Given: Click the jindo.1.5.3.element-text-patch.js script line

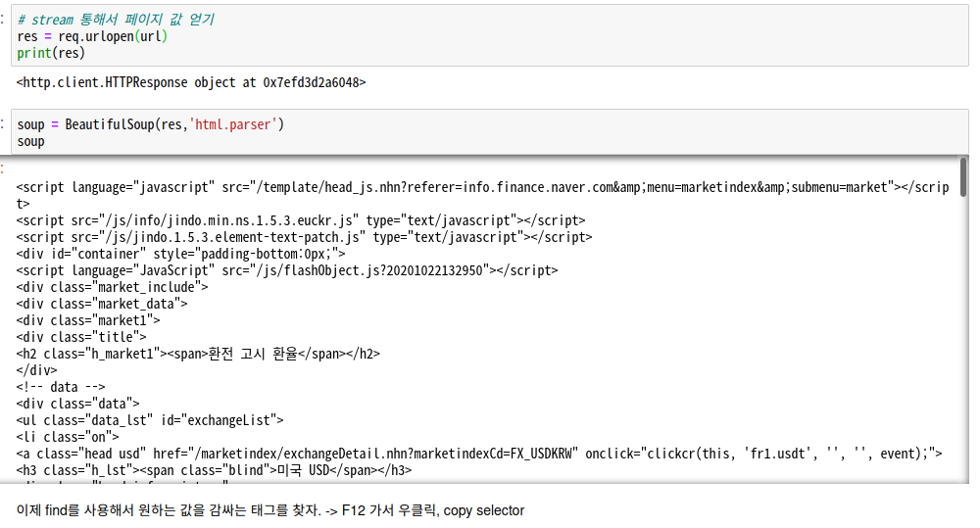Looking at the screenshot, I should [x=305, y=237].
